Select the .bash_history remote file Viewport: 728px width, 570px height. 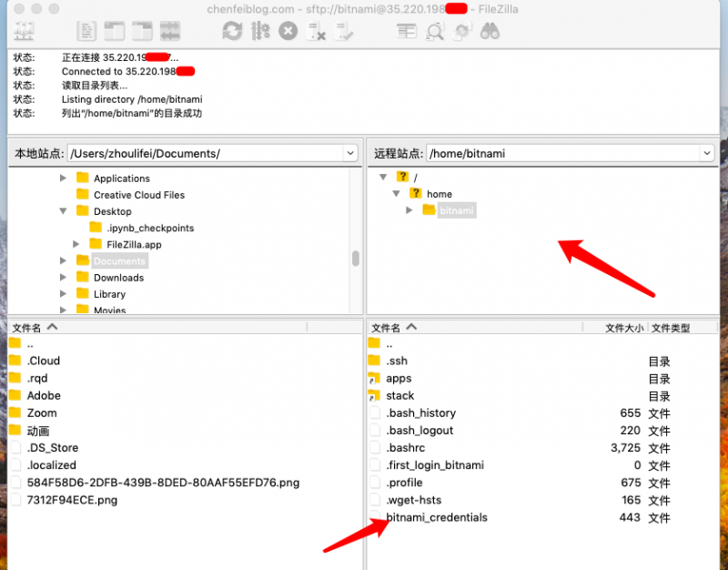(x=420, y=413)
